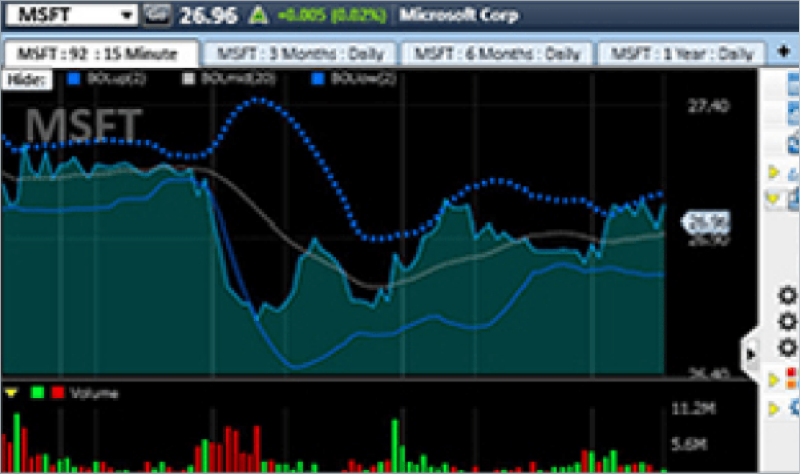Click the BOLup(2) indicator label

pyautogui.click(x=116, y=79)
